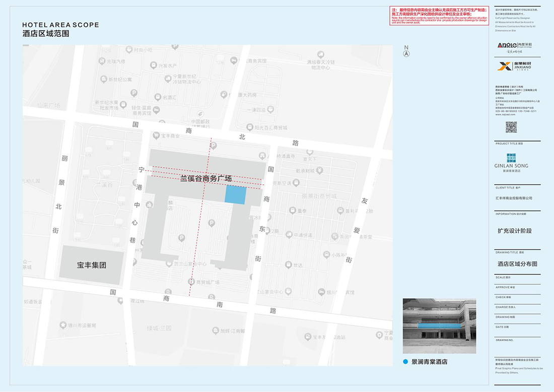Click the Angle design company logo

pyautogui.click(x=507, y=45)
